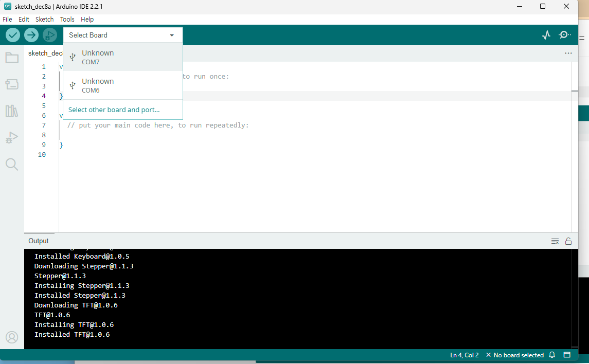This screenshot has width=589, height=364.
Task: Choose the Unknown COM6 port
Action: [123, 85]
